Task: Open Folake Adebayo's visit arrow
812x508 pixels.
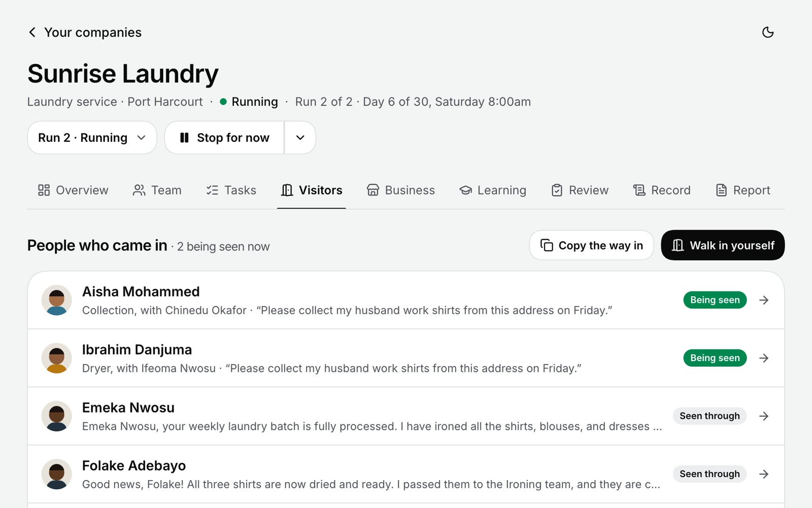Action: coord(764,474)
